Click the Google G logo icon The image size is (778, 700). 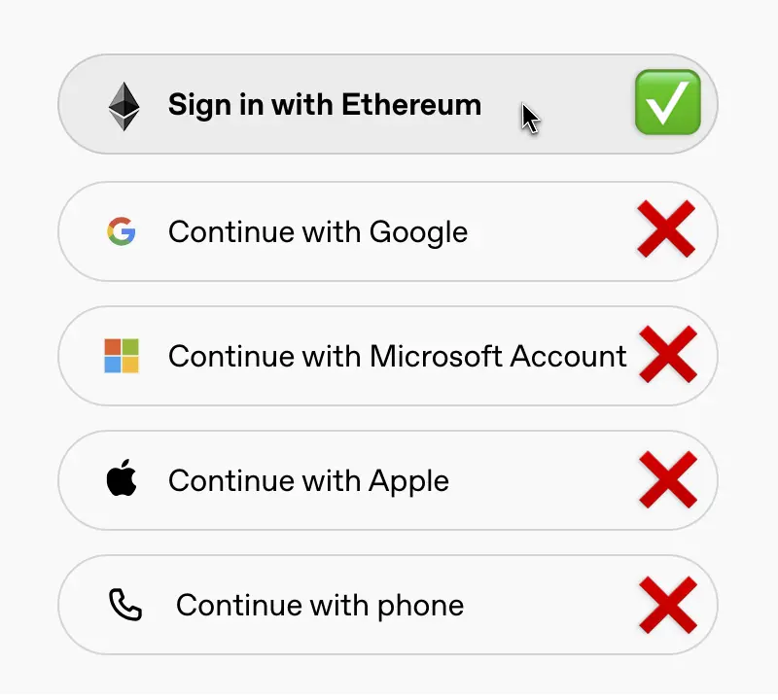point(122,231)
